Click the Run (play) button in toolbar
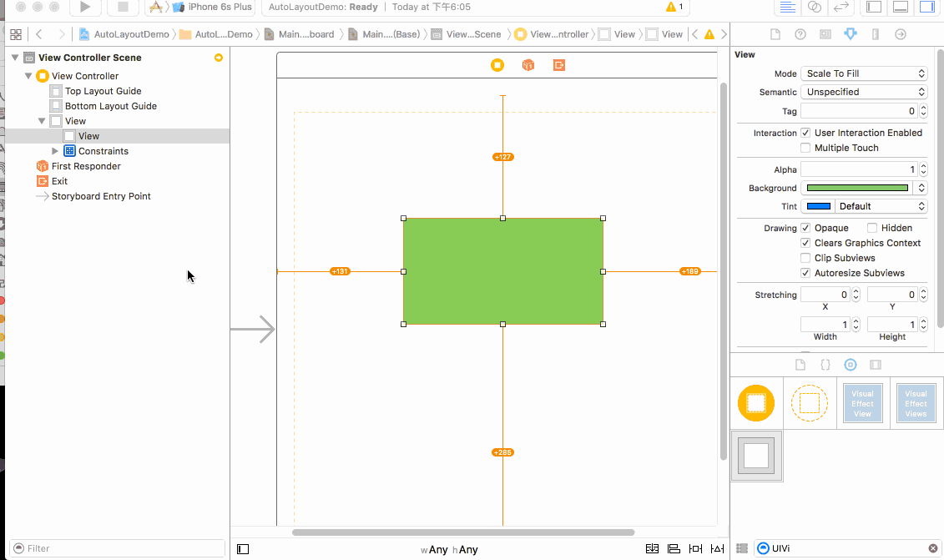This screenshot has width=944, height=560. point(84,8)
